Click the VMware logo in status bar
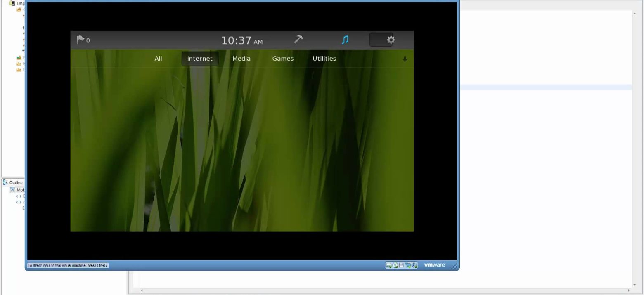Screen dimensions: 644x295 (x=435, y=265)
